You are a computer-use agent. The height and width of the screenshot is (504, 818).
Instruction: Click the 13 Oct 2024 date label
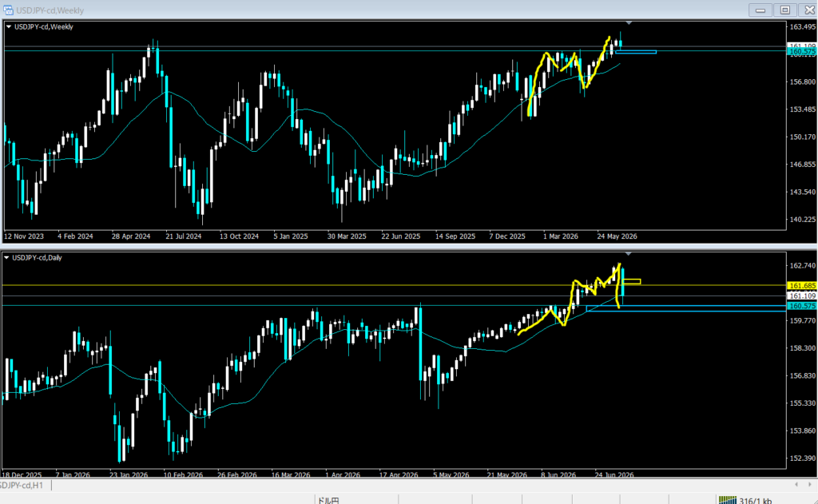tap(239, 236)
